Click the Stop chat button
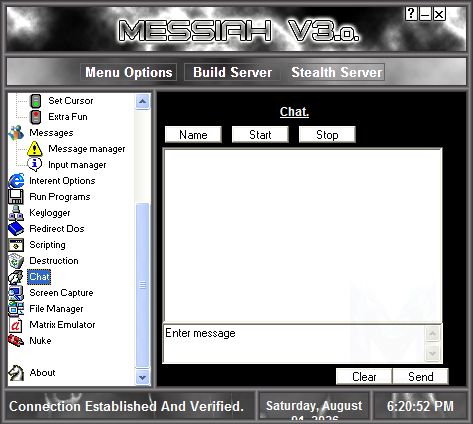 [327, 135]
